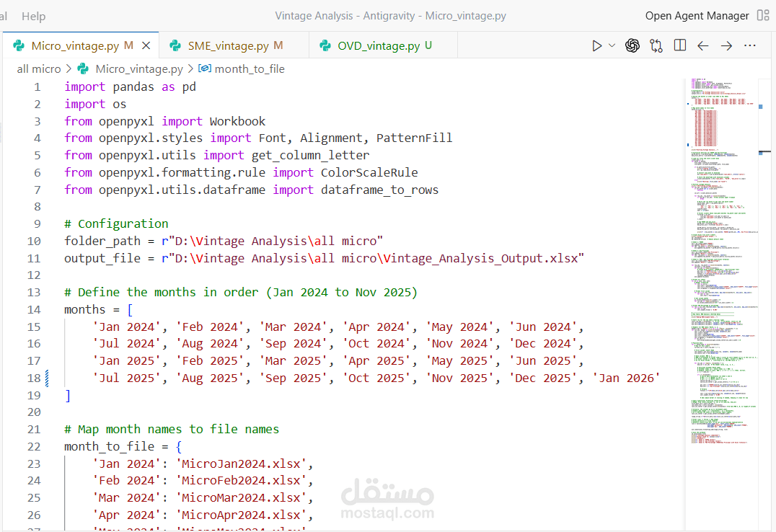Click 'month_to_file' variable on line 22
Viewport: 776px width, 532px height.
click(x=110, y=447)
